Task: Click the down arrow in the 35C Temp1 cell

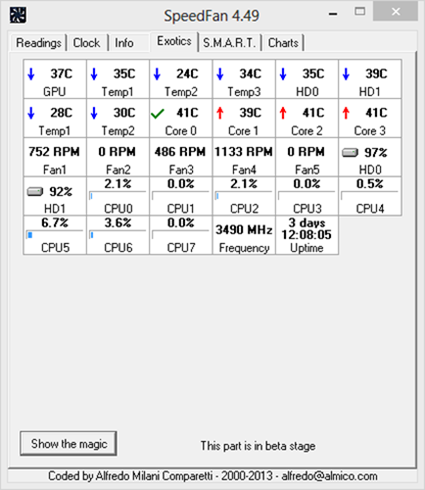Action: (x=94, y=74)
